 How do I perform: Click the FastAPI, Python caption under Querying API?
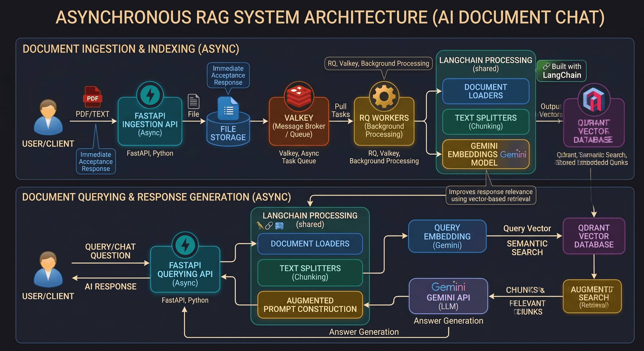pos(185,300)
